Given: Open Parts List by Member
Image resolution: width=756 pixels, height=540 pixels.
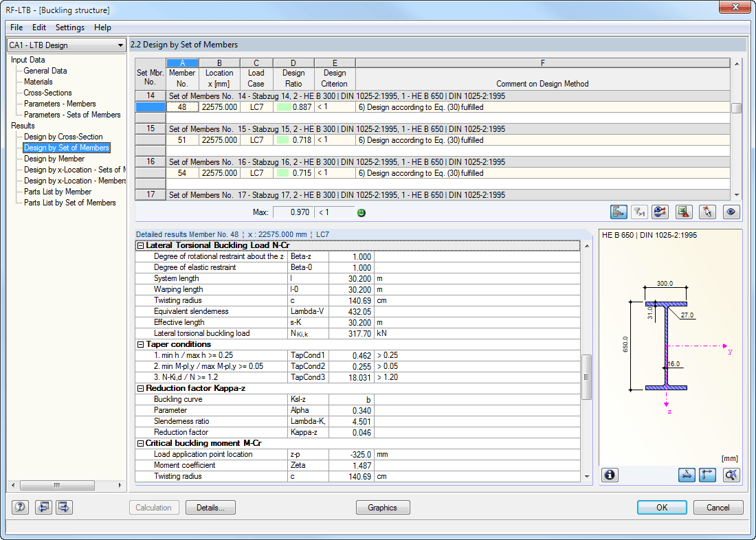Looking at the screenshot, I should (57, 192).
